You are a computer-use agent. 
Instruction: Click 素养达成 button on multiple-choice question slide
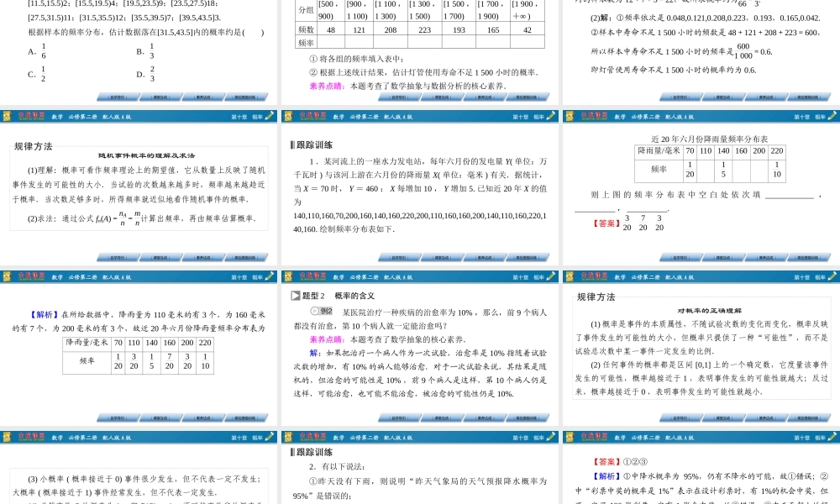pos(203,97)
